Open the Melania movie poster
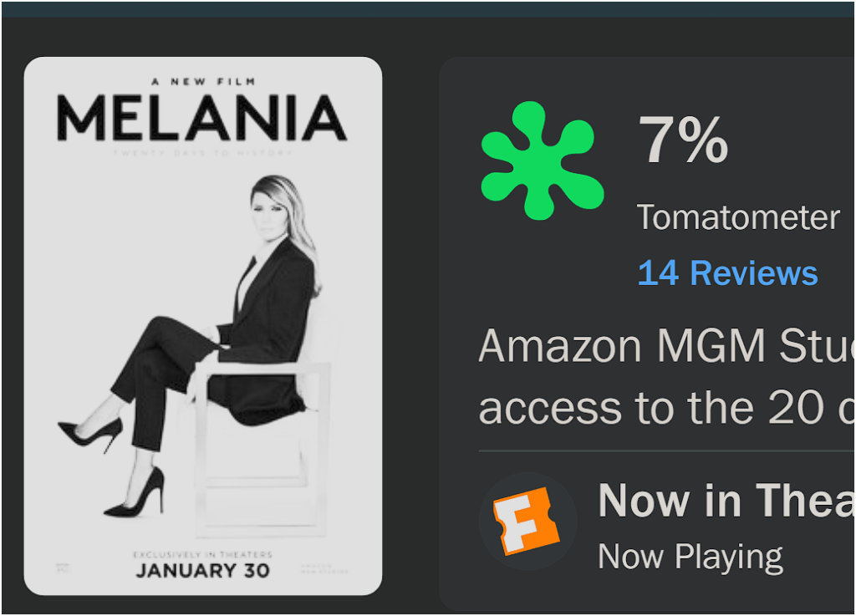Viewport: 856px width, 616px height. click(x=203, y=326)
